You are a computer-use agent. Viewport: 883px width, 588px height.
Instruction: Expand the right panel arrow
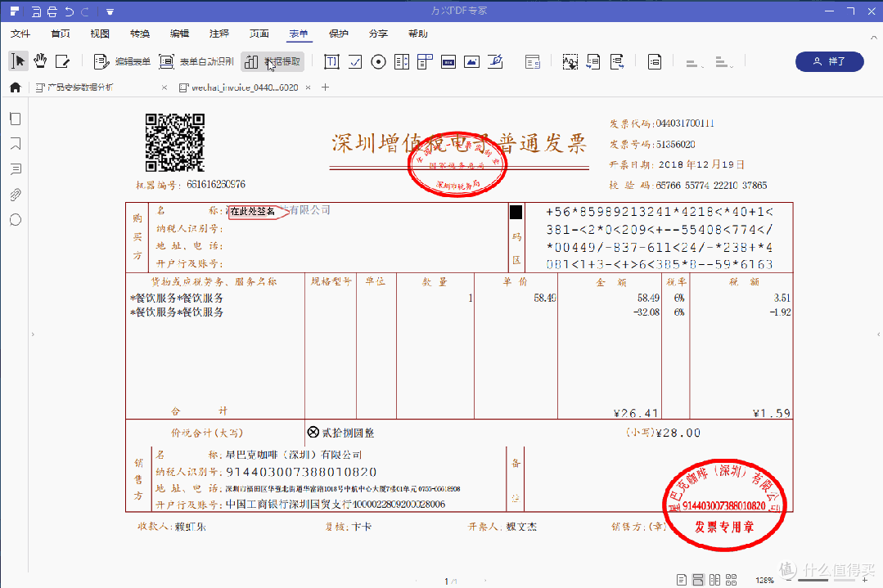(878, 334)
